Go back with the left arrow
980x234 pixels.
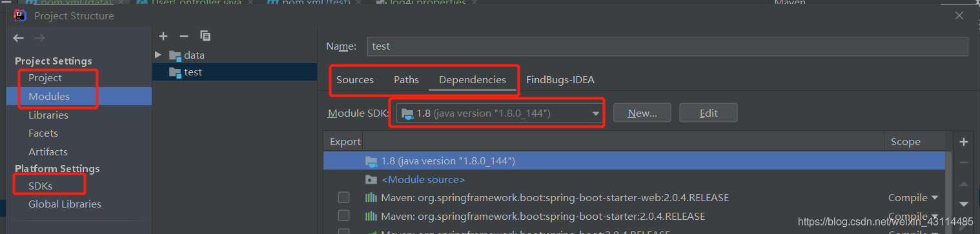point(19,39)
